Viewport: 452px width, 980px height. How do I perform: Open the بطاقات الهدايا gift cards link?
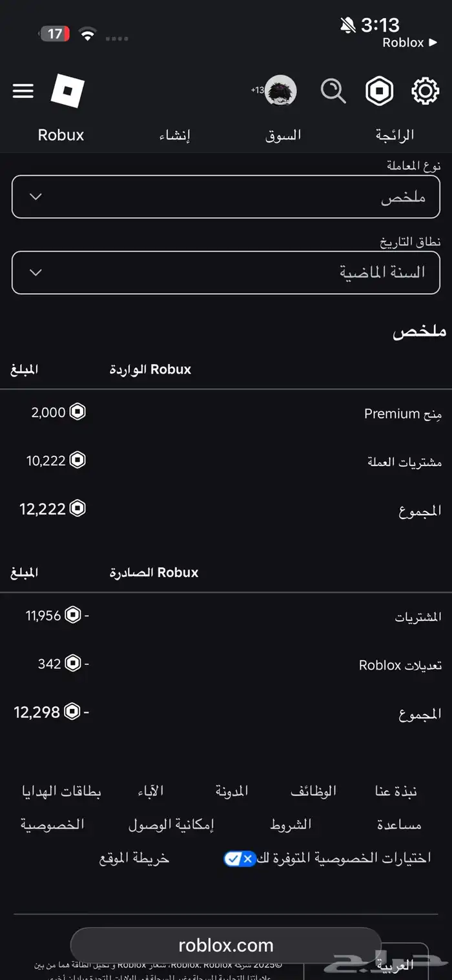tap(62, 791)
